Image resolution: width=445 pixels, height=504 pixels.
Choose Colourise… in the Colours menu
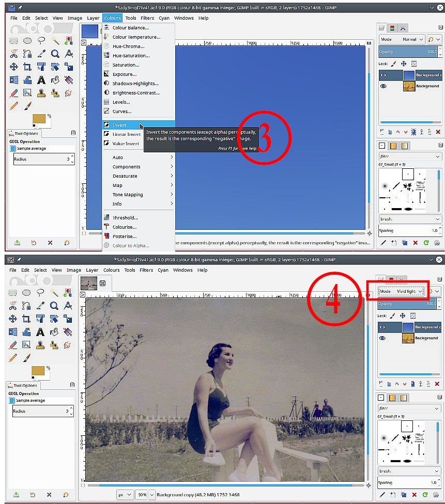[x=139, y=227]
